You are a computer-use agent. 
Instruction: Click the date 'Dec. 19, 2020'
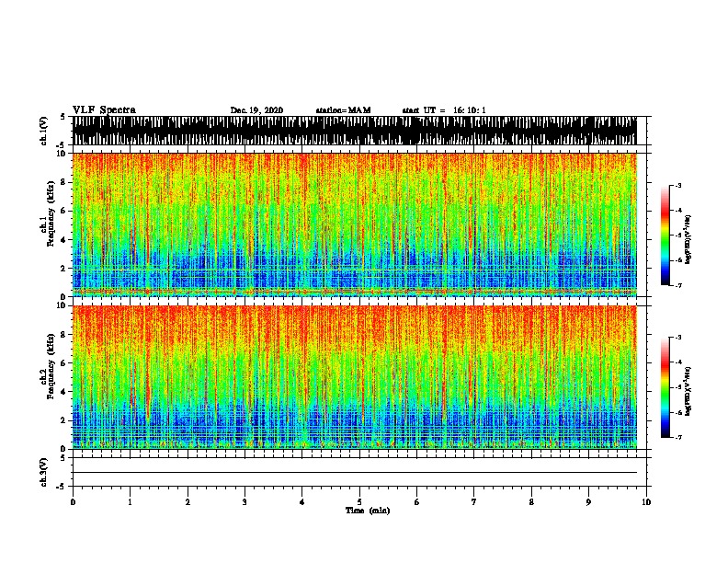tap(256, 110)
